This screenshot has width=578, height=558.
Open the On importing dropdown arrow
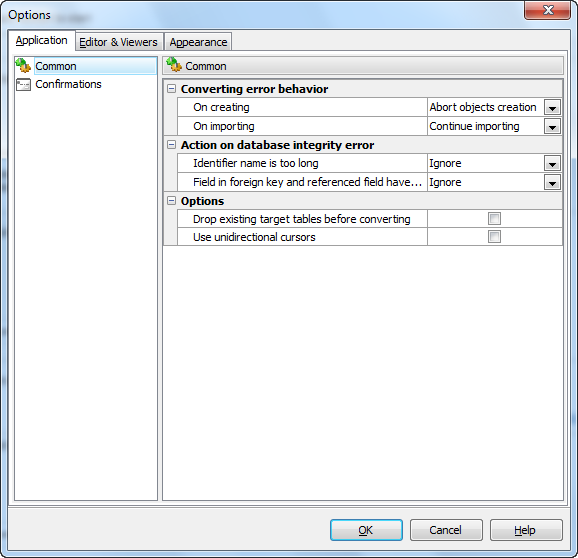(x=552, y=126)
